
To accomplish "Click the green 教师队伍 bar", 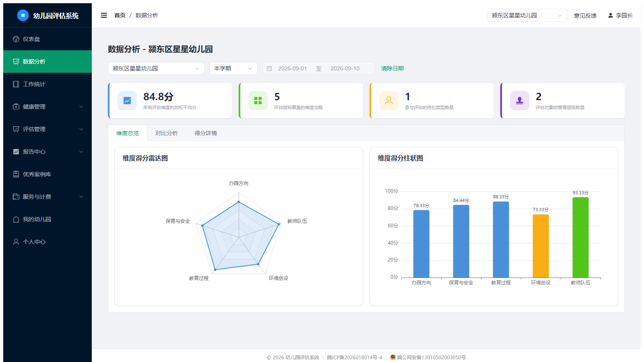I will [x=580, y=237].
